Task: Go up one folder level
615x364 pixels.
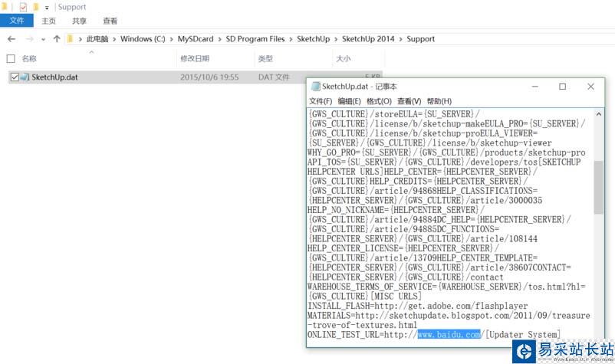Action: pyautogui.click(x=57, y=39)
